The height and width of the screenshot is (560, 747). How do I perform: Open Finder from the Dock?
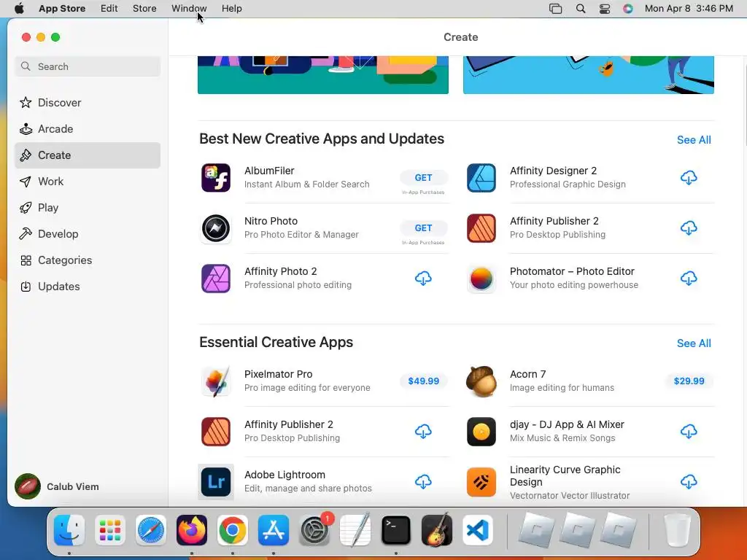69,530
